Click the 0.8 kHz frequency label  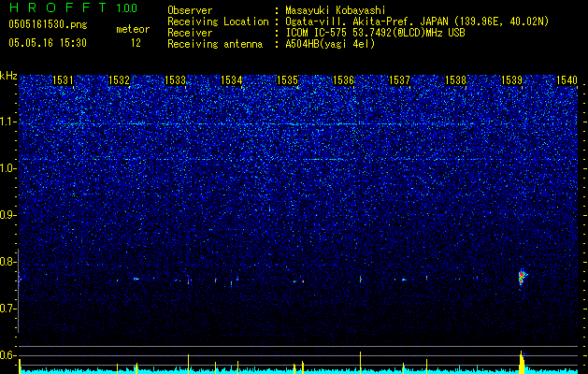[8, 262]
